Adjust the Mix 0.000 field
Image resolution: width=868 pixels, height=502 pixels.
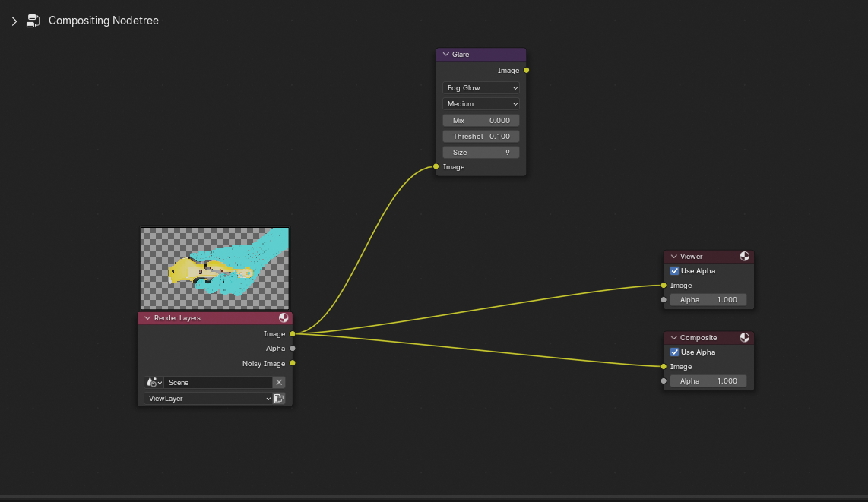[481, 121]
